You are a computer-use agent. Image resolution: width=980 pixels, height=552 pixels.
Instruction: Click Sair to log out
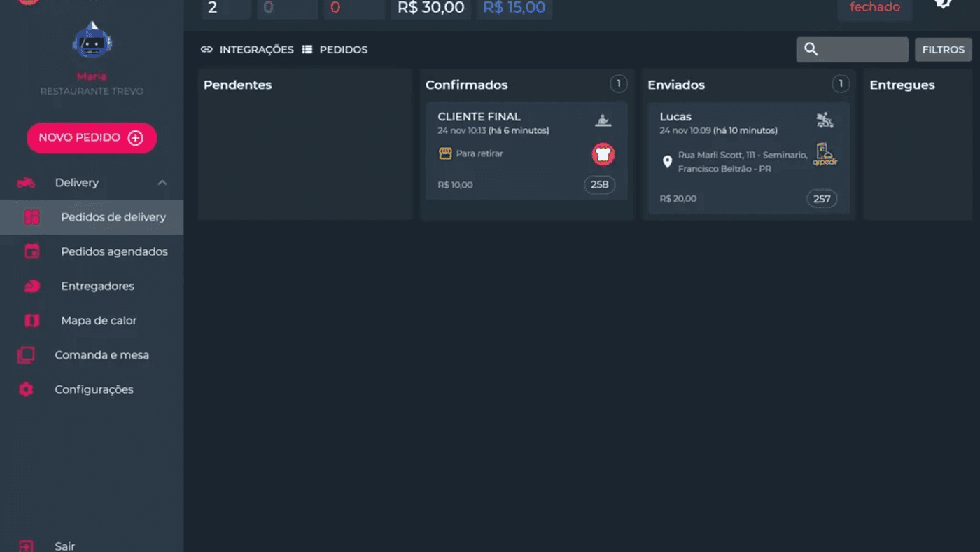coord(64,546)
